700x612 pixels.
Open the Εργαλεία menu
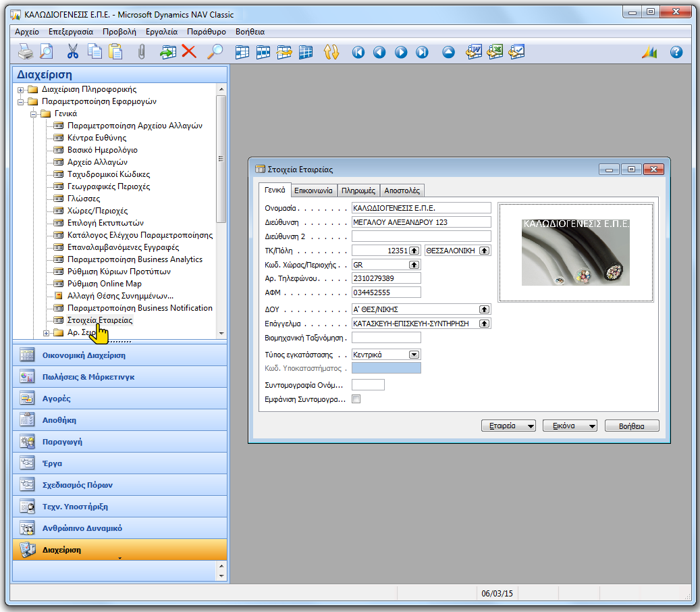pos(161,32)
